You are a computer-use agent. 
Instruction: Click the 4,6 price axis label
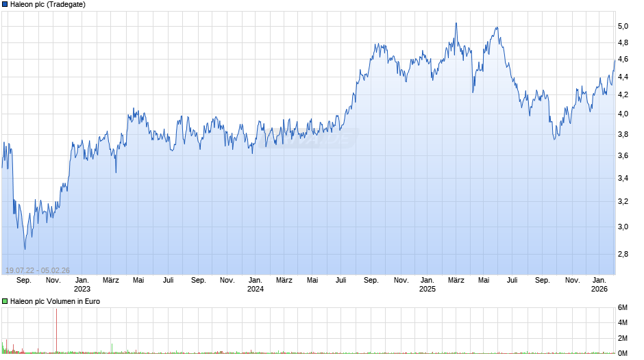click(x=623, y=59)
